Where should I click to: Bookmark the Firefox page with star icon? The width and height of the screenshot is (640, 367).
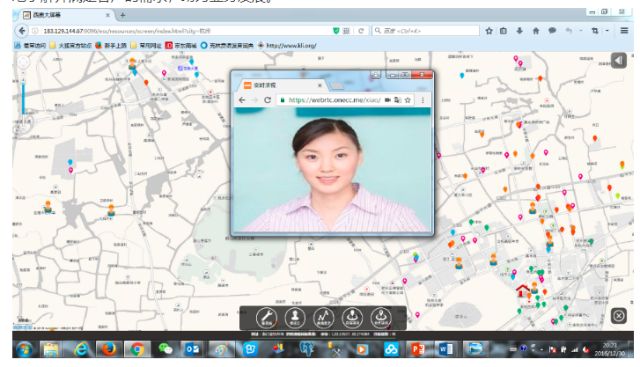tap(489, 31)
